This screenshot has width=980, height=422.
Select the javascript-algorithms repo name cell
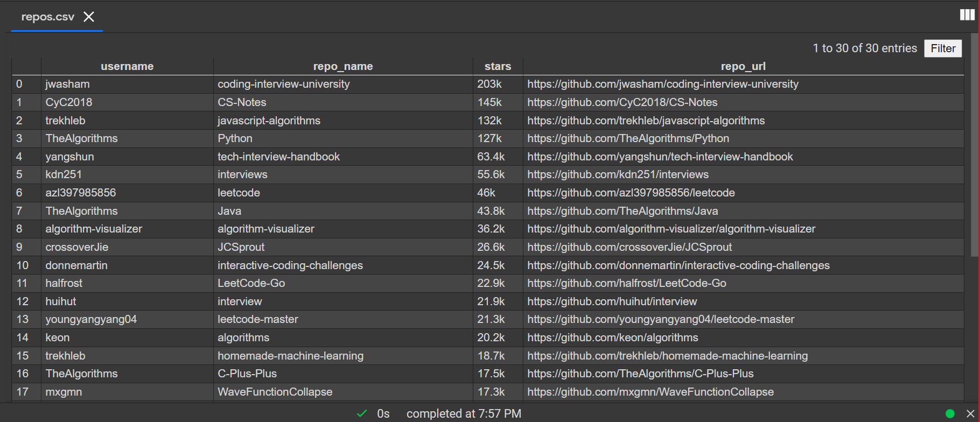tap(343, 121)
